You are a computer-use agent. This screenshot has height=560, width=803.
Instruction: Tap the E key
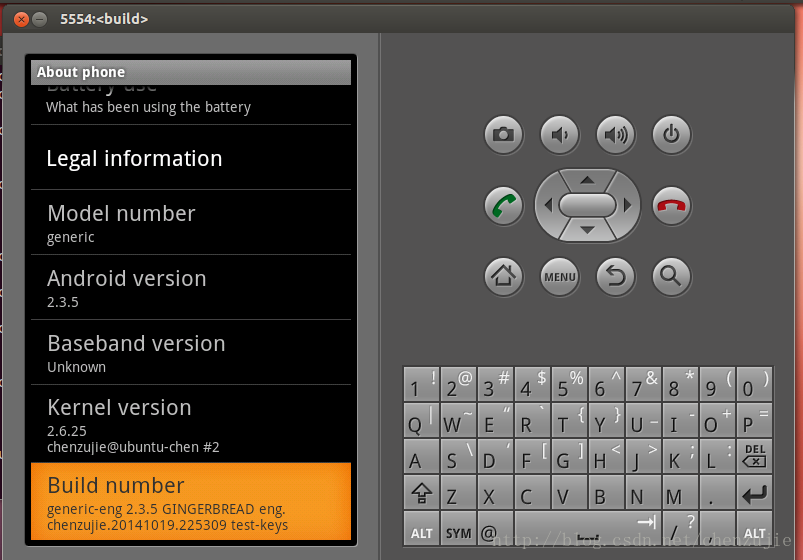pyautogui.click(x=495, y=420)
